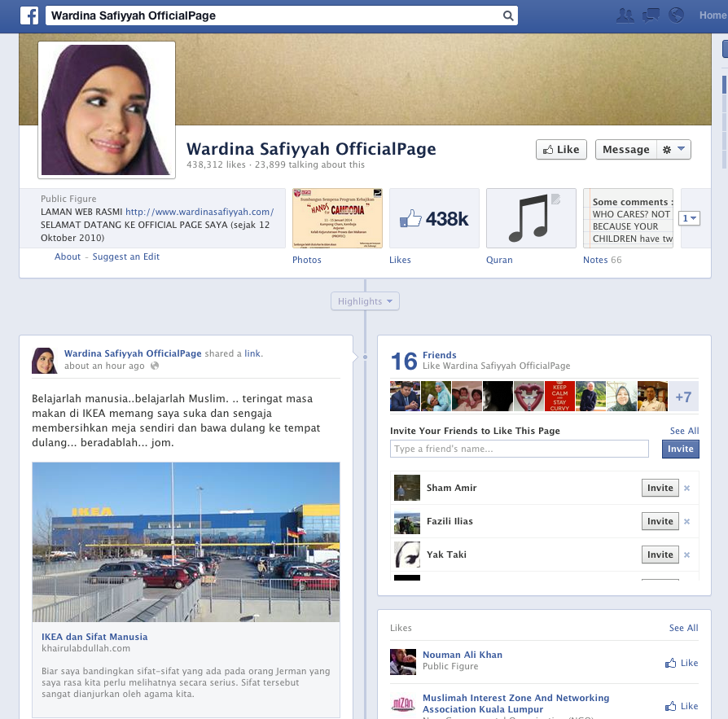This screenshot has width=728, height=719.
Task: Open the Quran music note app
Action: point(531,218)
